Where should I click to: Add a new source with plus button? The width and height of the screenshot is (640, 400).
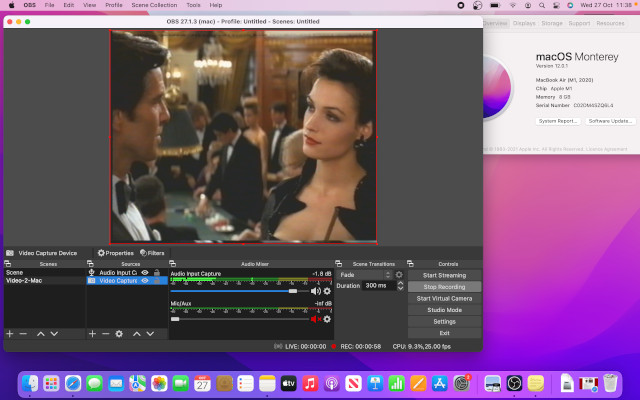pos(92,333)
